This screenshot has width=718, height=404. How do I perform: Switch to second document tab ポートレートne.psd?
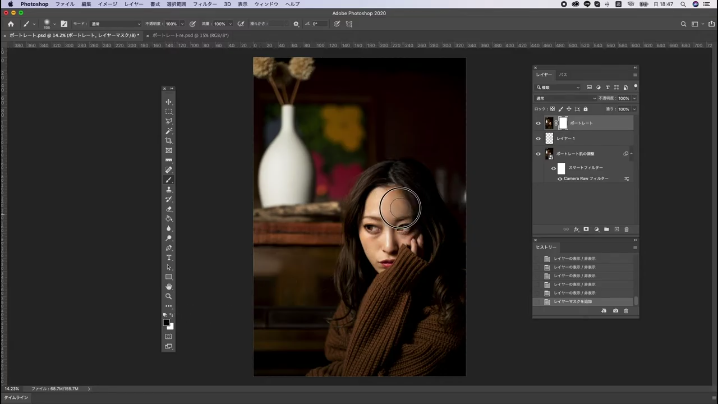(191, 35)
